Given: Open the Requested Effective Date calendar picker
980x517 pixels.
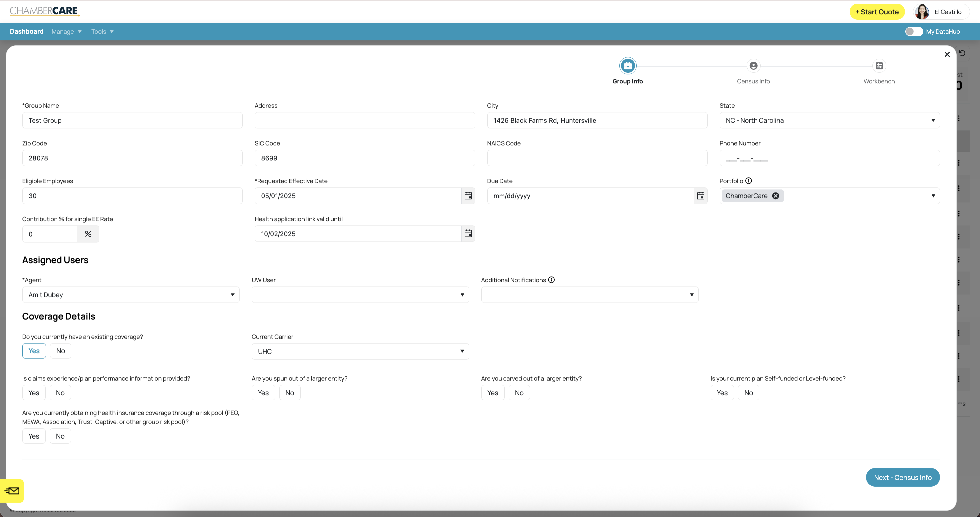Looking at the screenshot, I should point(468,196).
